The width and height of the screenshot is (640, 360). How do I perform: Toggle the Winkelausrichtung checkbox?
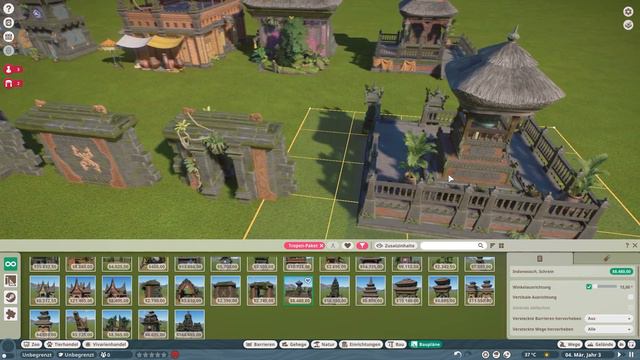pyautogui.click(x=589, y=287)
